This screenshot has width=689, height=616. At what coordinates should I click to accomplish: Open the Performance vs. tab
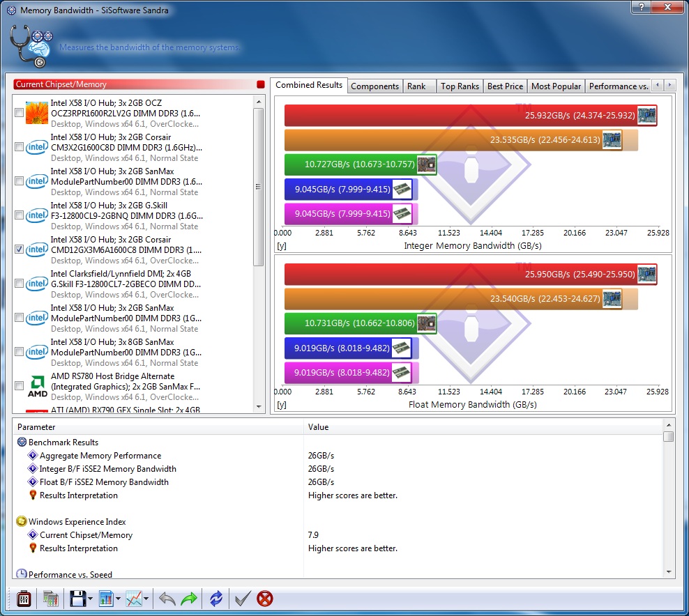[x=619, y=86]
